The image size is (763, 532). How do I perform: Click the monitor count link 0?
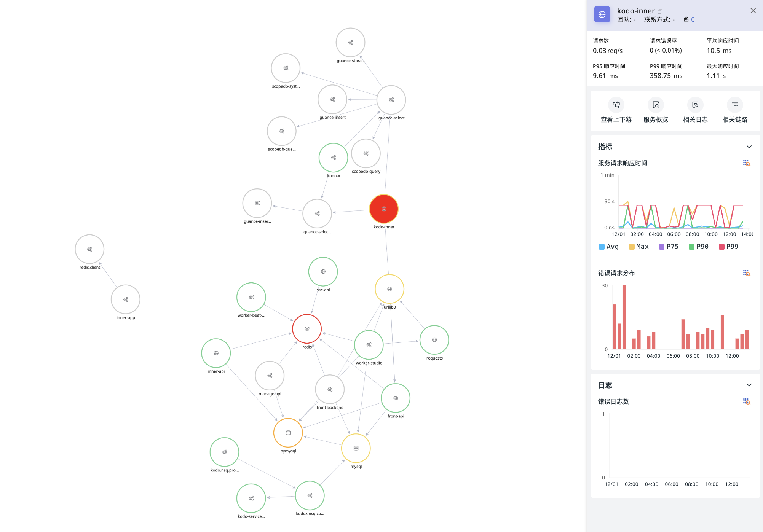(693, 19)
